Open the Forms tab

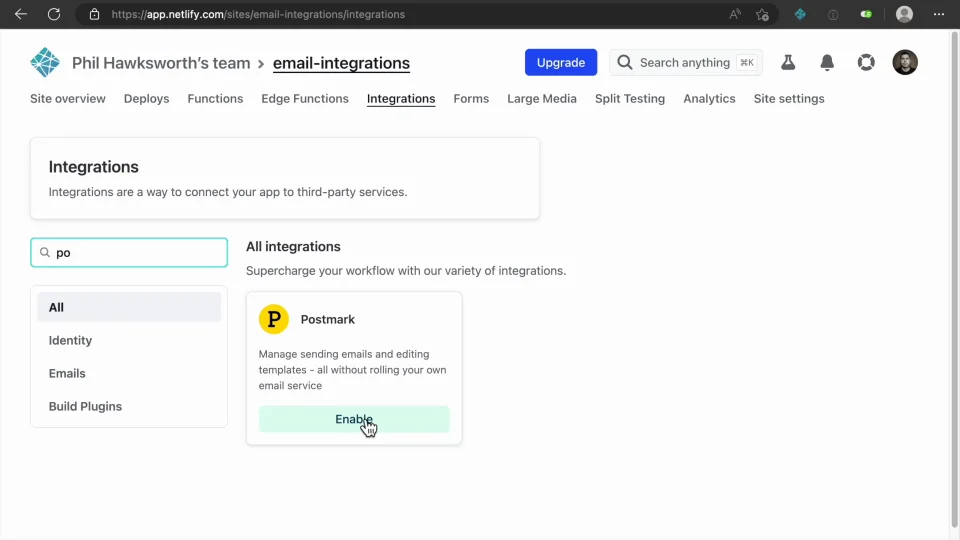471,99
